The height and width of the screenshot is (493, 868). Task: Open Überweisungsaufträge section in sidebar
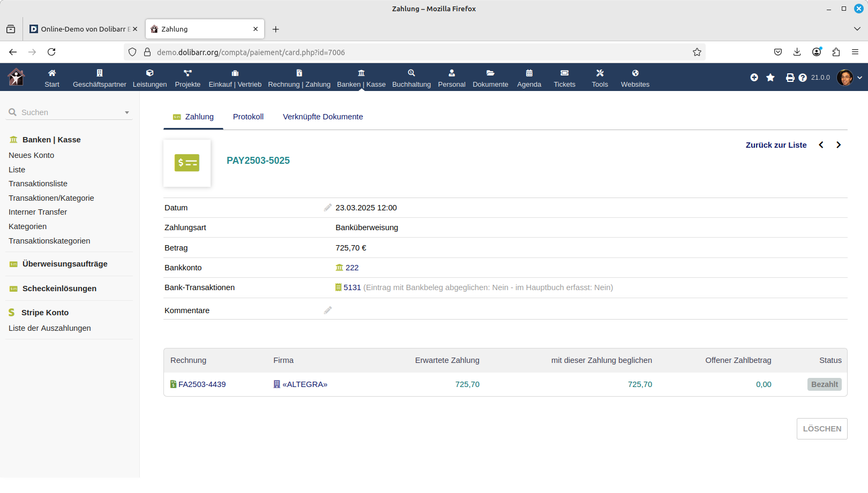coord(65,264)
